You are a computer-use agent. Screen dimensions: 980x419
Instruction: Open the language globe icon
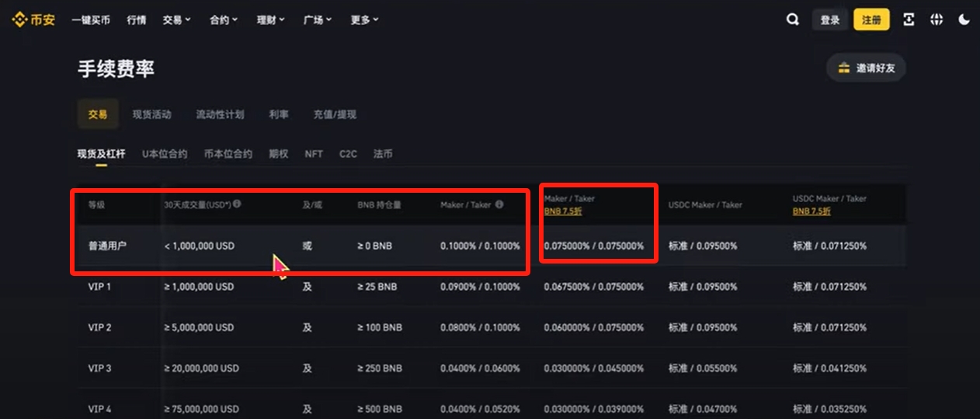click(937, 20)
